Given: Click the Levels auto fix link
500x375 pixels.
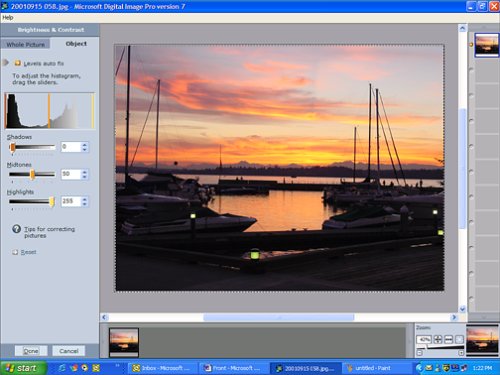Looking at the screenshot, I should (x=44, y=63).
